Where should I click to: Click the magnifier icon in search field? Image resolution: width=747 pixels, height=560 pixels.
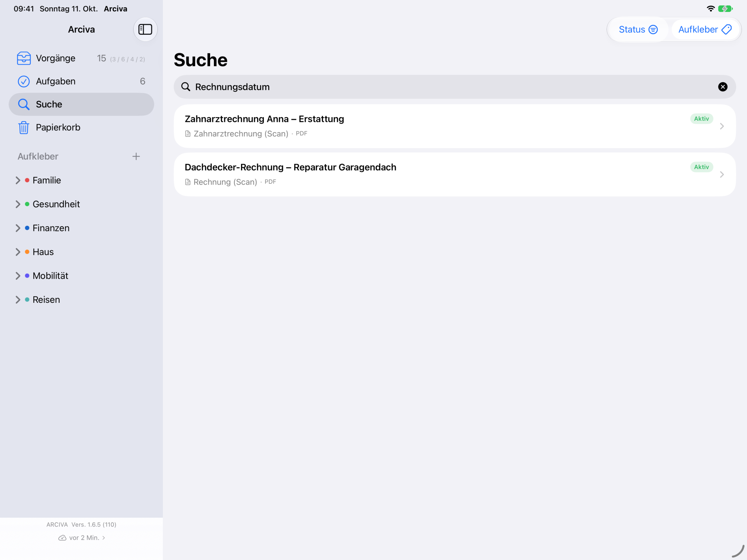coord(186,87)
